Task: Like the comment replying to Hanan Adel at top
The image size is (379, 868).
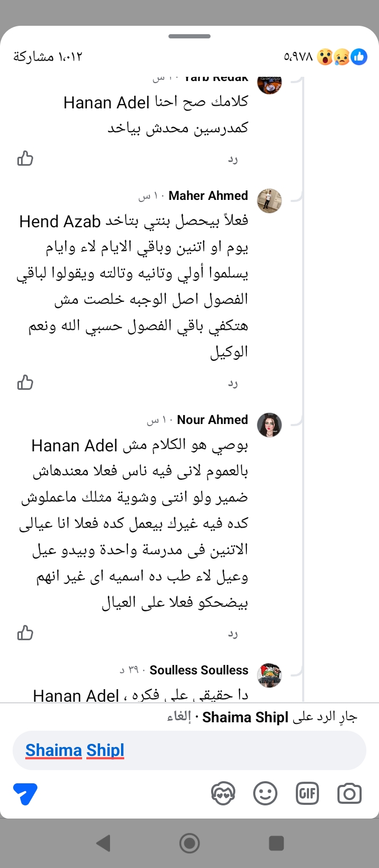Action: 25,158
